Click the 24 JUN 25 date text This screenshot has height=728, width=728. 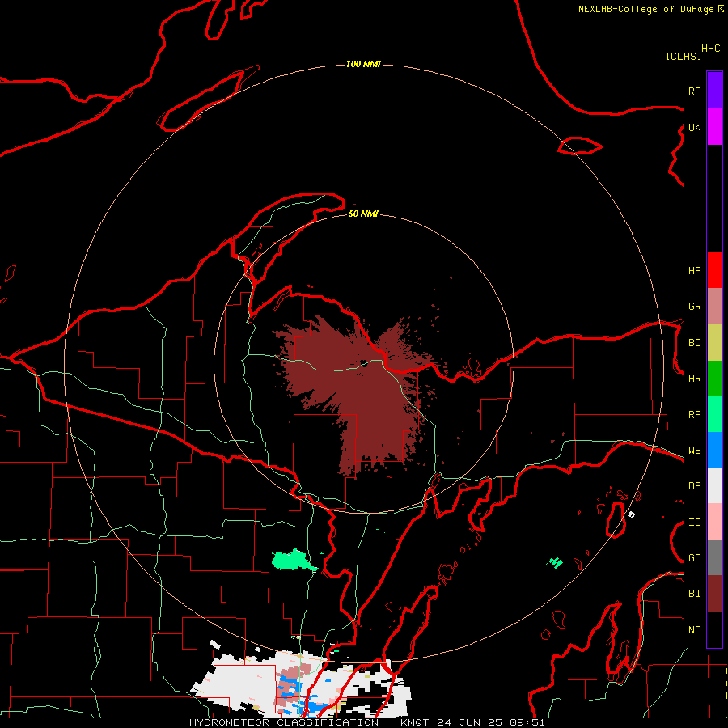click(470, 722)
